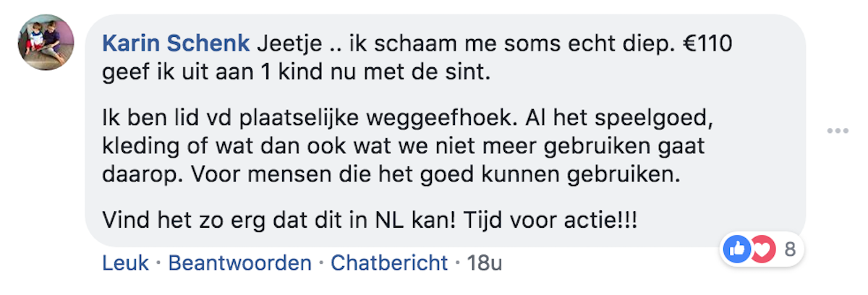Send a message via Chatbericht
Screen dimensions: 868x295
(389, 262)
